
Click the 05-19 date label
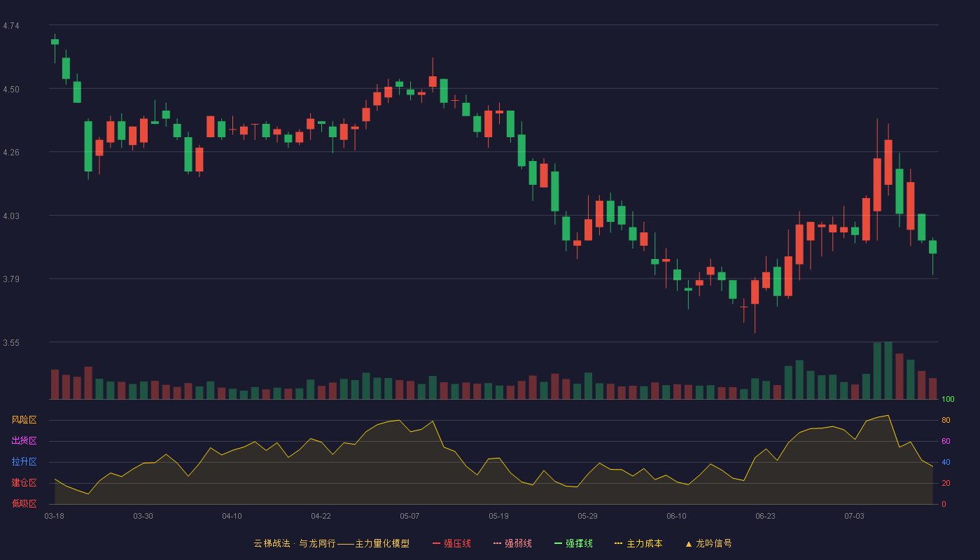[498, 516]
